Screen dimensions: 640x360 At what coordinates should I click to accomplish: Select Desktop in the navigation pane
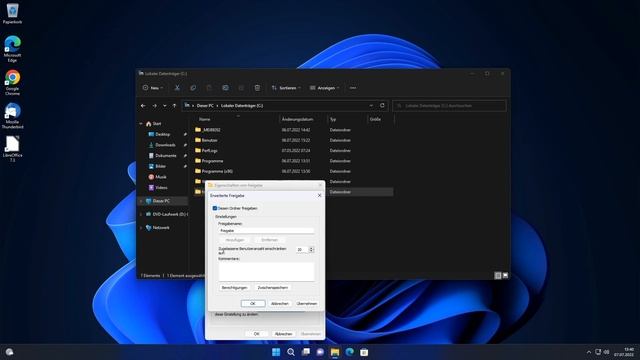[162, 134]
